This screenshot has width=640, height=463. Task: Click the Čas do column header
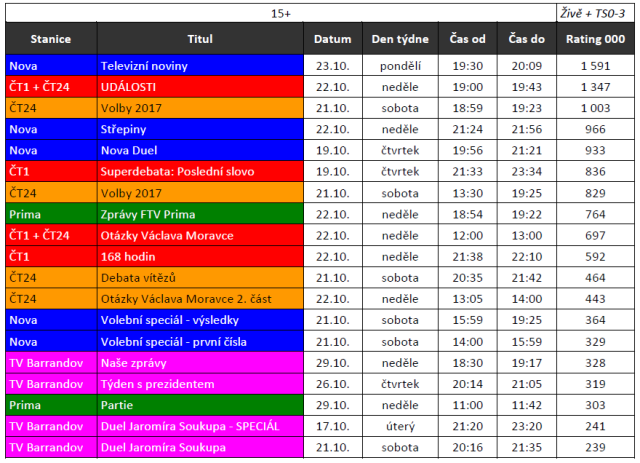point(527,39)
